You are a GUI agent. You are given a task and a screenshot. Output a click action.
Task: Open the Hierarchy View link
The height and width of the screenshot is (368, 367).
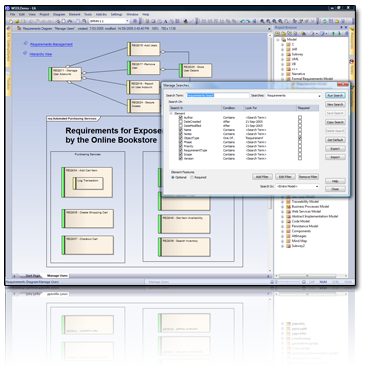tap(41, 54)
